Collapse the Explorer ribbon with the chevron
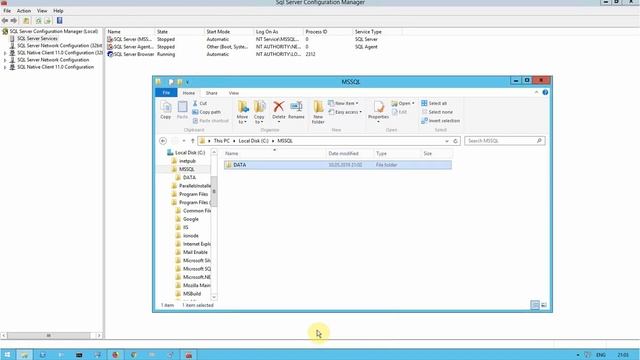The width and height of the screenshot is (640, 360). [536, 93]
